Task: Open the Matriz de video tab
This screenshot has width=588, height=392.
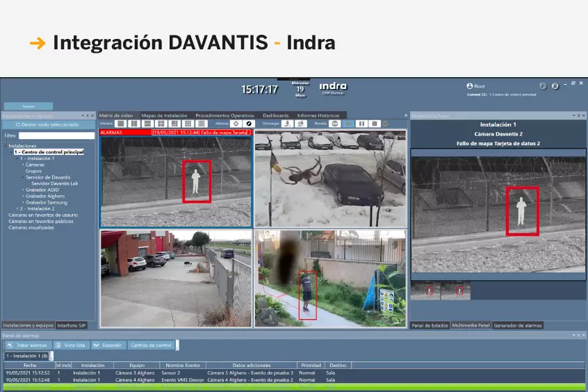Action: pos(116,115)
